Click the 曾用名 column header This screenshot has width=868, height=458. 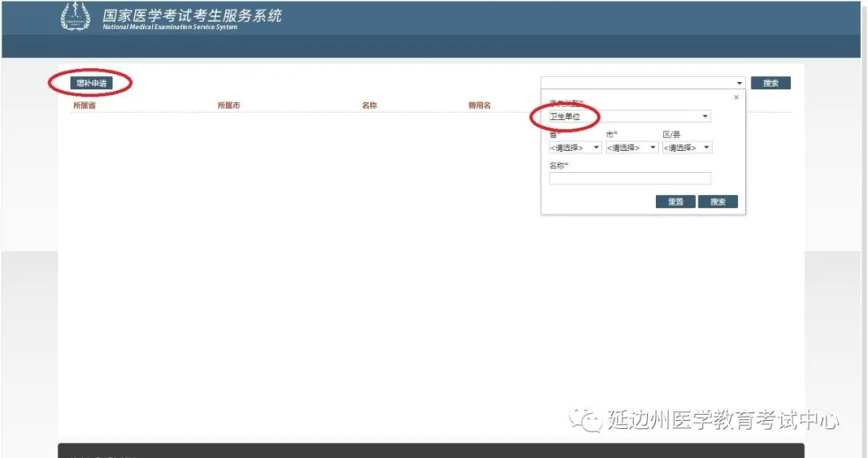pos(479,105)
